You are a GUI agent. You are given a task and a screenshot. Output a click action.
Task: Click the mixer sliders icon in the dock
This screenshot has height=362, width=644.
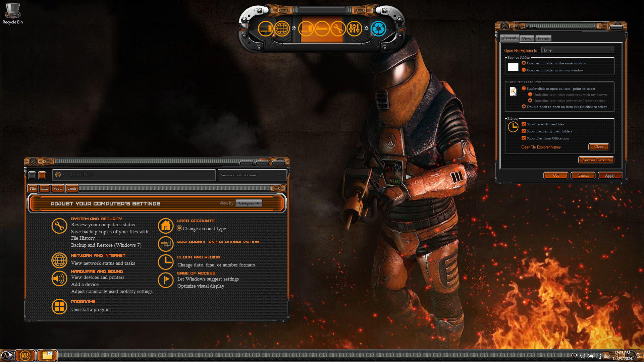pos(354,29)
